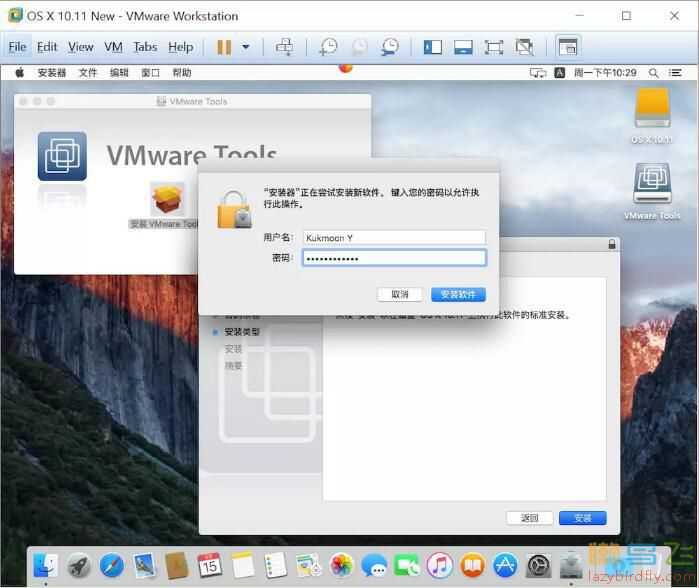Toggle the console view icon
Screen dimensions: 699x588
pos(568,47)
